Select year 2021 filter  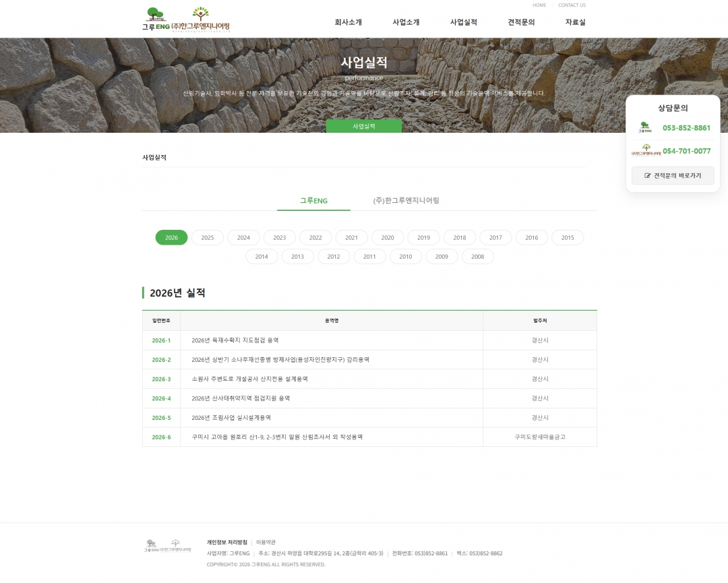351,238
